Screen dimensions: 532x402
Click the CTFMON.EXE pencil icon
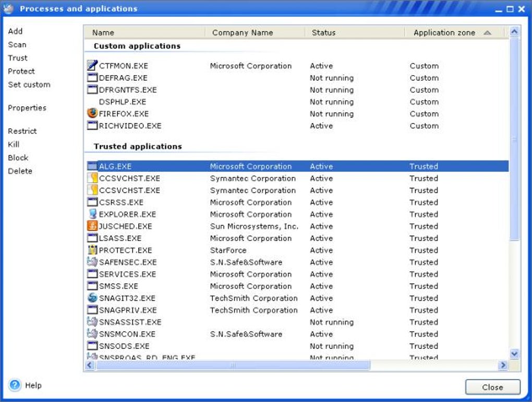(x=92, y=66)
